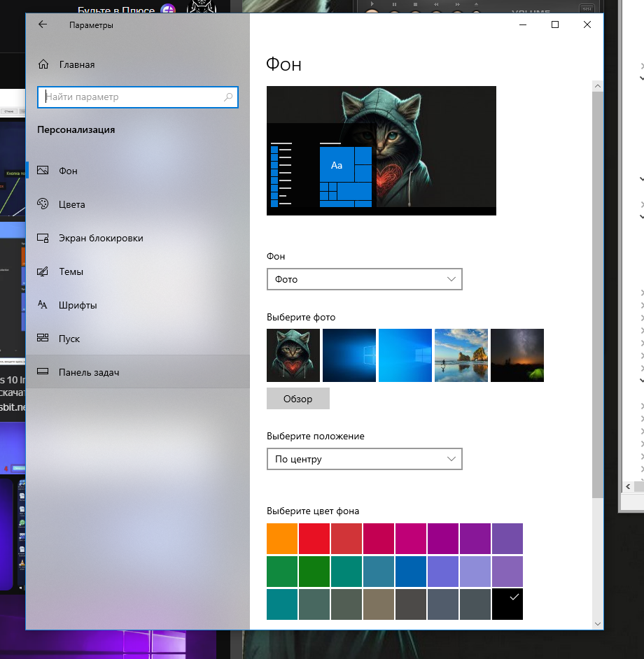Pick the dark green color swatch
The width and height of the screenshot is (644, 659).
click(314, 571)
